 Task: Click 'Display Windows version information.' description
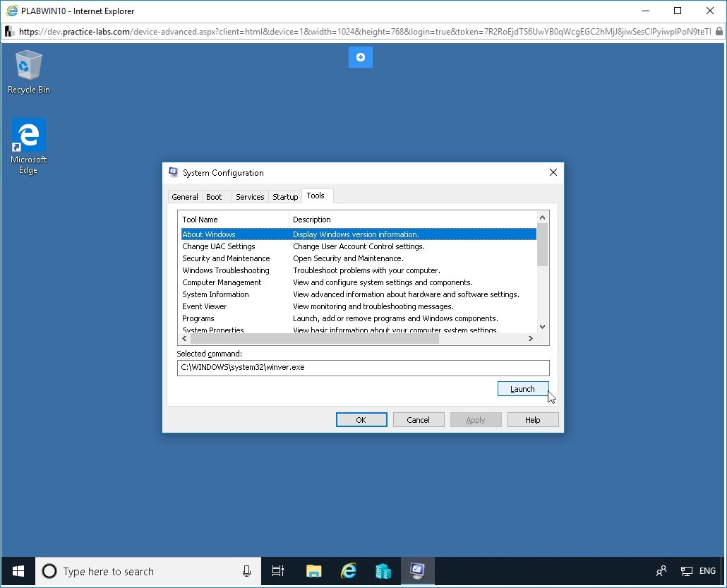(x=356, y=234)
